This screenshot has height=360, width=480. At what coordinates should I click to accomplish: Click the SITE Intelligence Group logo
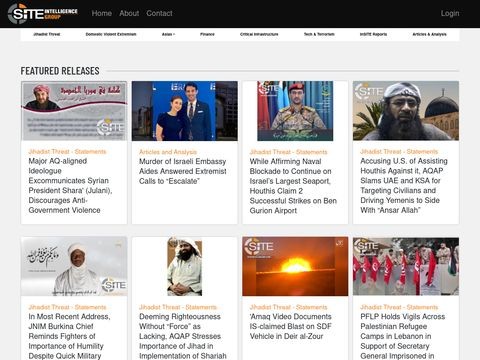[43, 14]
